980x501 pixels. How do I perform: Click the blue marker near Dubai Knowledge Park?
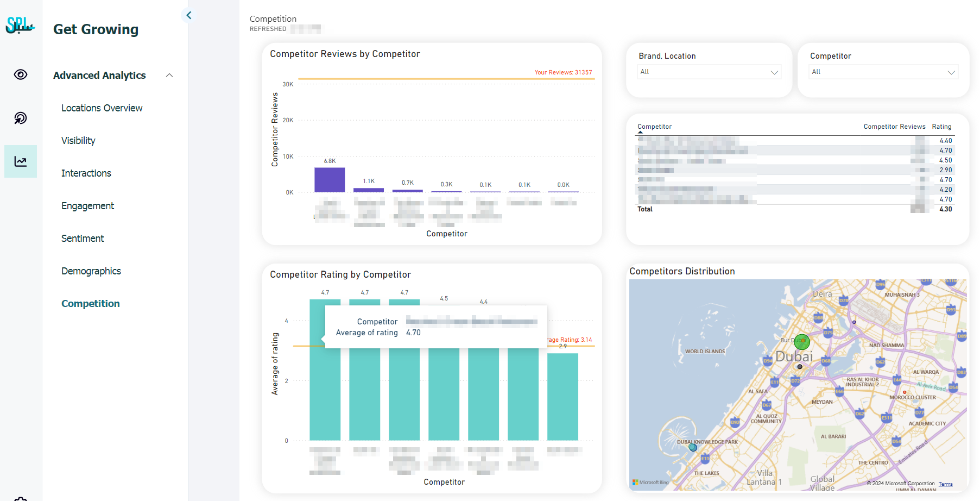tap(693, 448)
